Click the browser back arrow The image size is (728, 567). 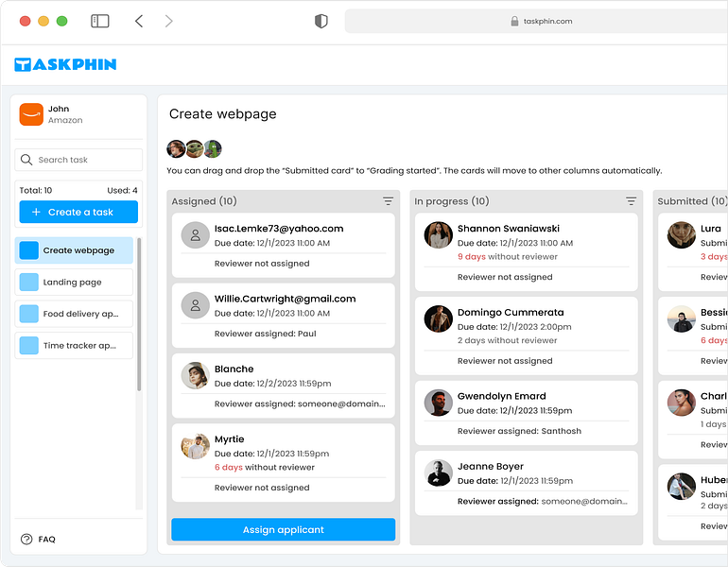139,21
